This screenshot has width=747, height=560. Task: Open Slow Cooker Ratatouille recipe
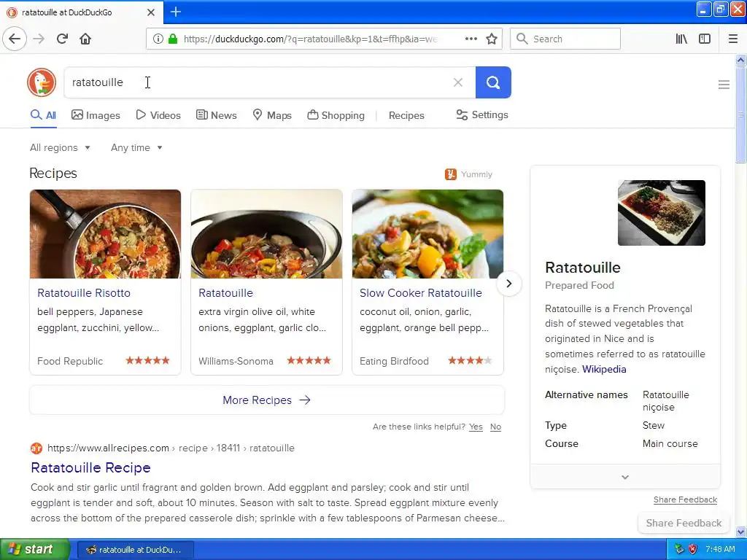pos(421,293)
